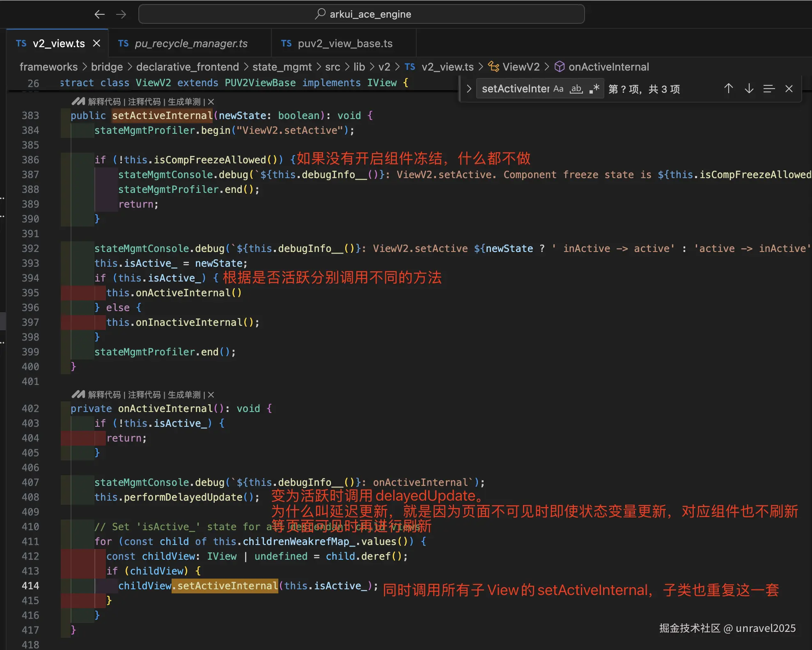
Task: Expand the replace field chevron
Action: 468,89
